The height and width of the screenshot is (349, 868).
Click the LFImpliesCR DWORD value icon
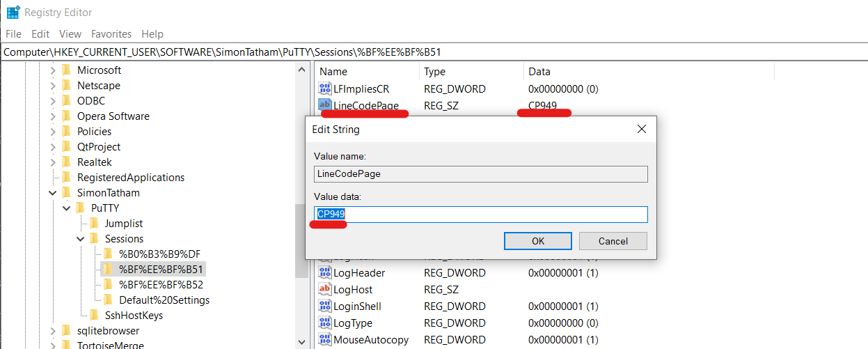point(325,89)
